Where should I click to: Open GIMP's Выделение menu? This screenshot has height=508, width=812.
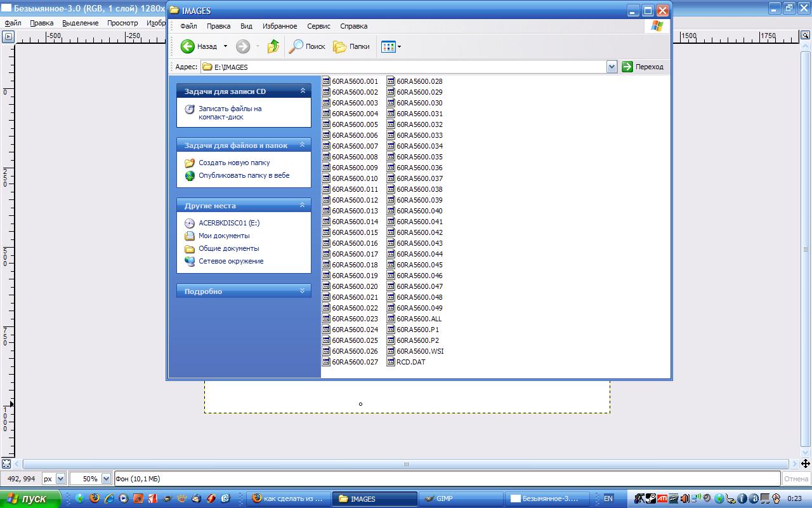coord(80,23)
